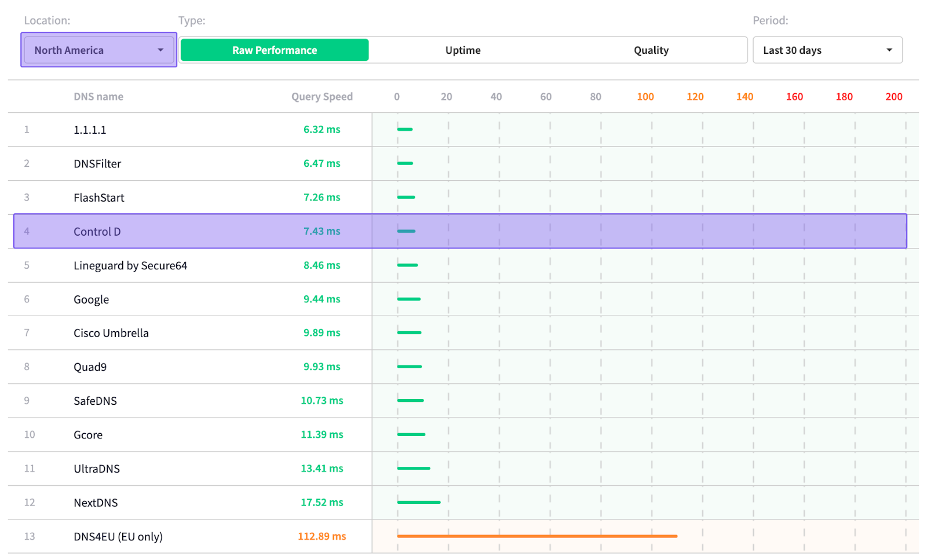The width and height of the screenshot is (927, 560).
Task: Click the green NextDNS speed bar
Action: tap(418, 502)
